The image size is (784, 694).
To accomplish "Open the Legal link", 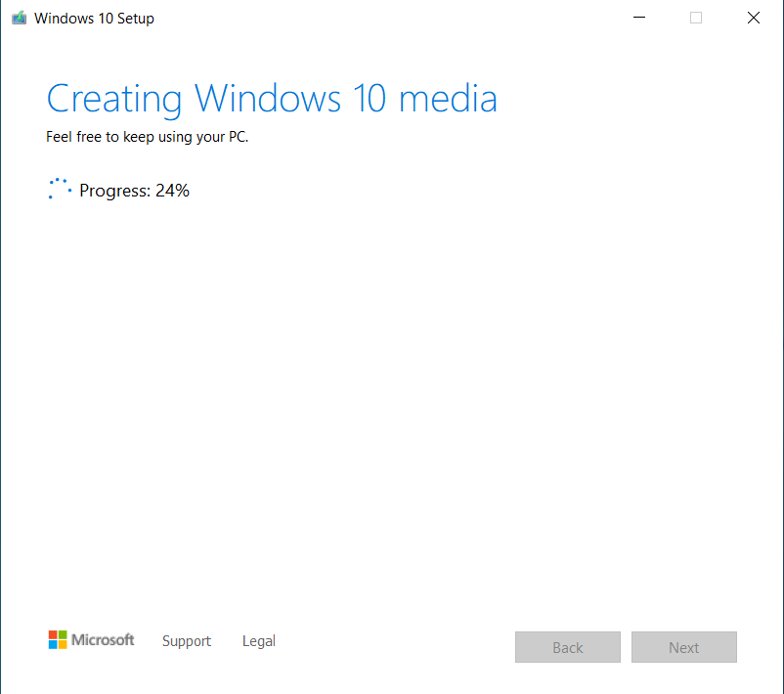I will tap(258, 641).
